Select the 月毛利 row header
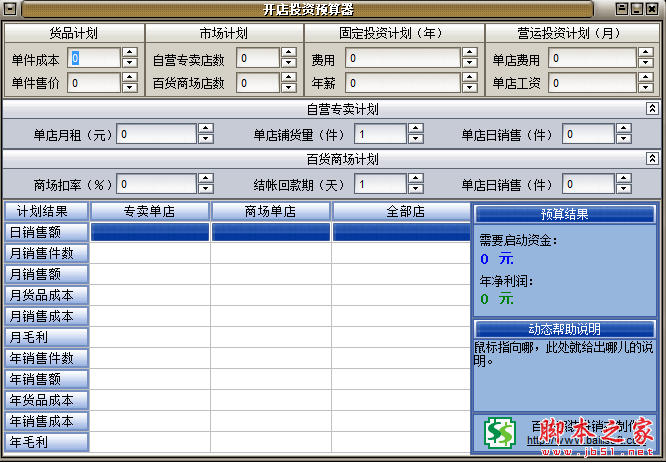 46,337
